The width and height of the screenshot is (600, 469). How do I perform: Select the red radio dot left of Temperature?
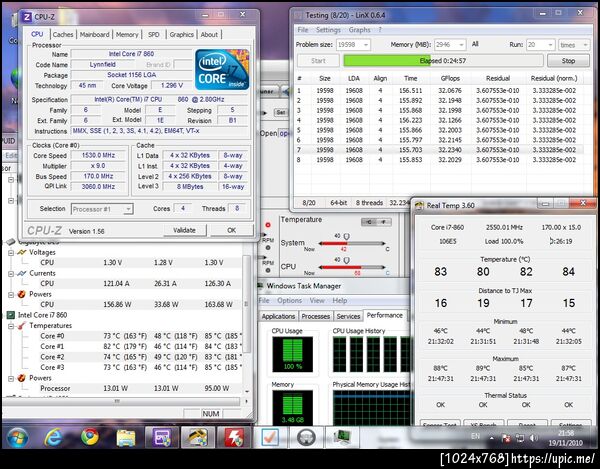(268, 225)
